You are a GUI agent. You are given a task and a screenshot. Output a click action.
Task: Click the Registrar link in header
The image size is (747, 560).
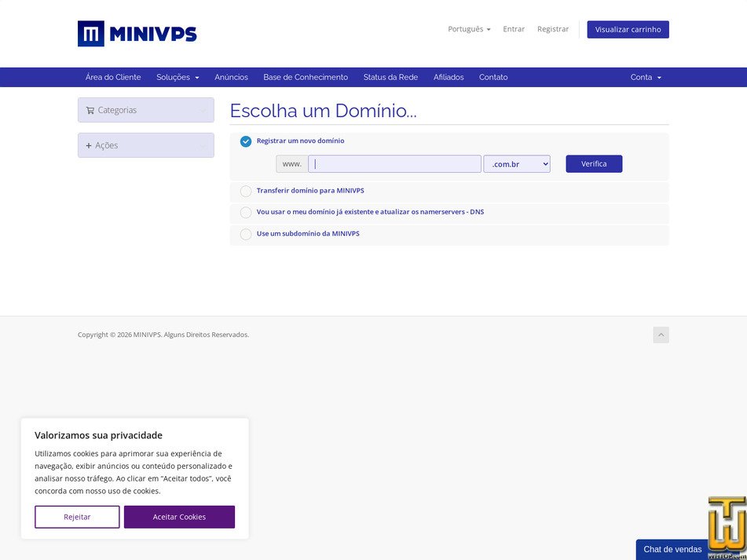tap(553, 29)
